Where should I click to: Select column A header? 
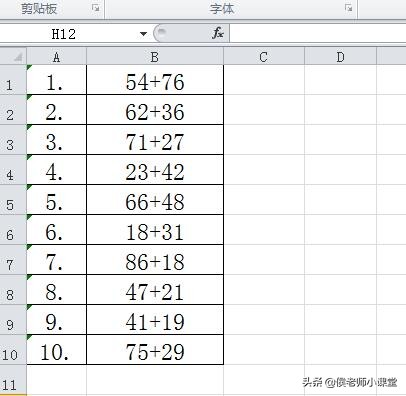click(x=57, y=56)
